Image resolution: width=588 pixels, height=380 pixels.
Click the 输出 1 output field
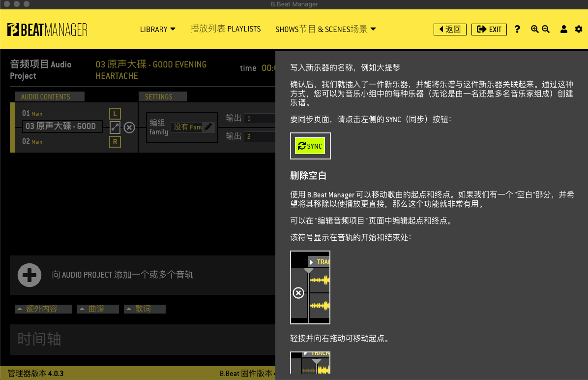click(x=260, y=118)
